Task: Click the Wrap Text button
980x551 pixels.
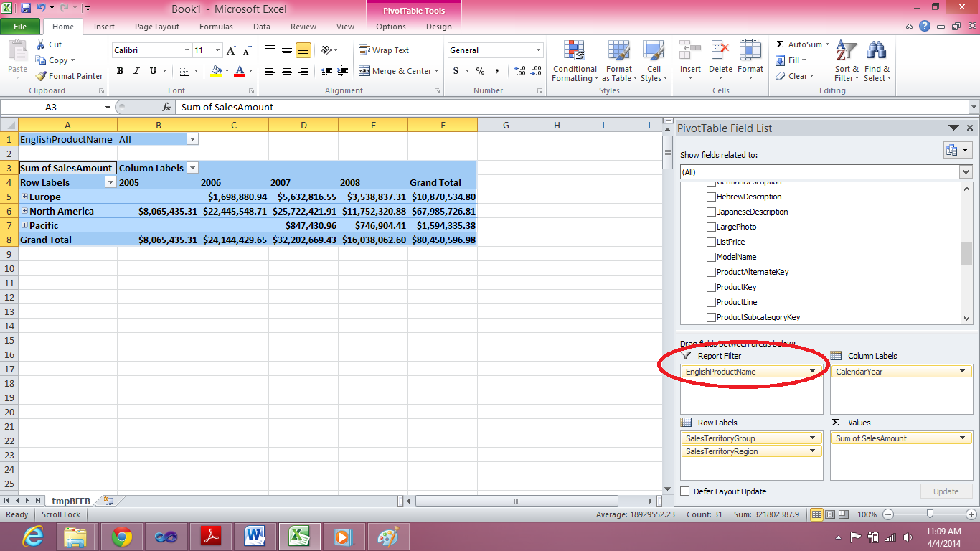Action: [384, 50]
